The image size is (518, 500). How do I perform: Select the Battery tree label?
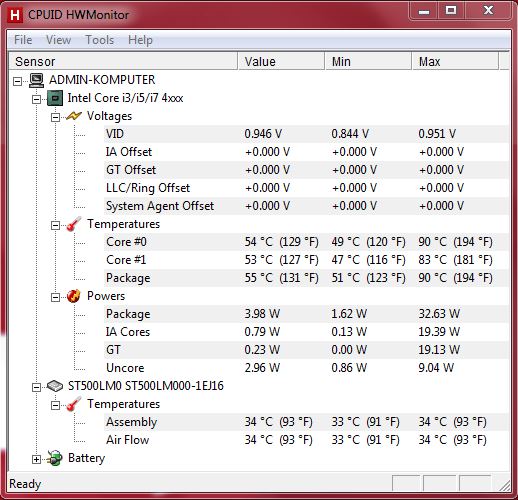[86, 458]
